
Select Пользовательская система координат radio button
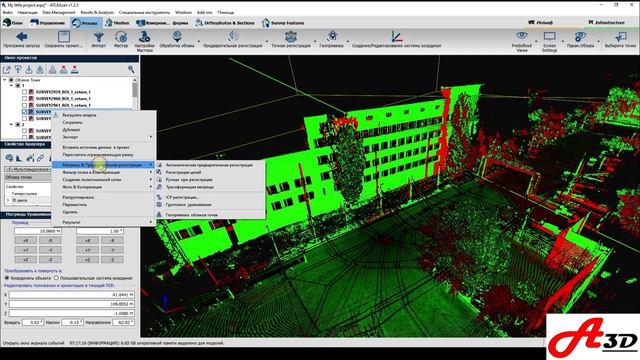[x=56, y=278]
